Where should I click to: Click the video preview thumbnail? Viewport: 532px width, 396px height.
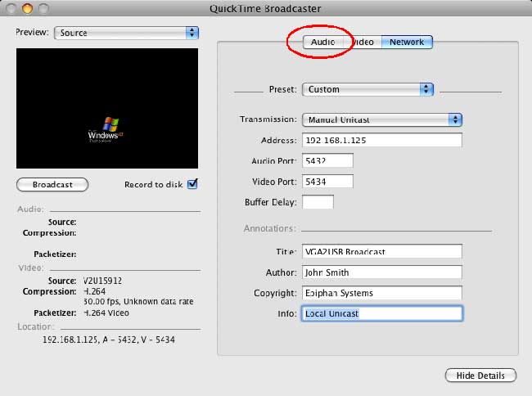click(107, 108)
